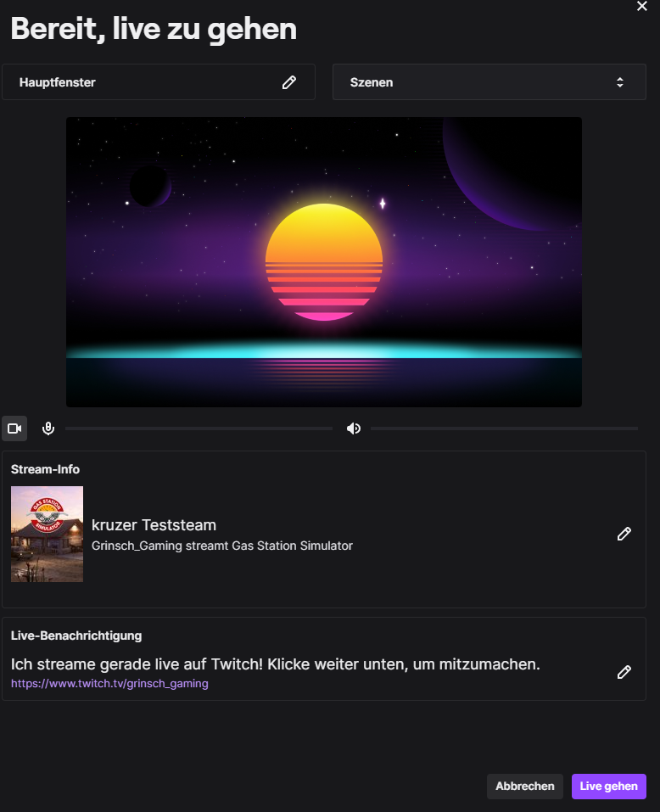This screenshot has width=660, height=812.
Task: Click the stream title kruzer Teststeam
Action: [x=154, y=525]
